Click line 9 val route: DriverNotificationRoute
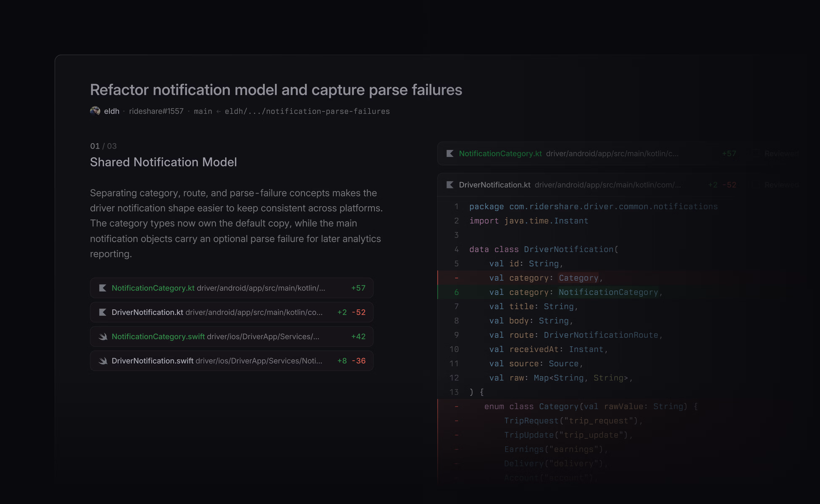This screenshot has width=820, height=504. click(576, 335)
